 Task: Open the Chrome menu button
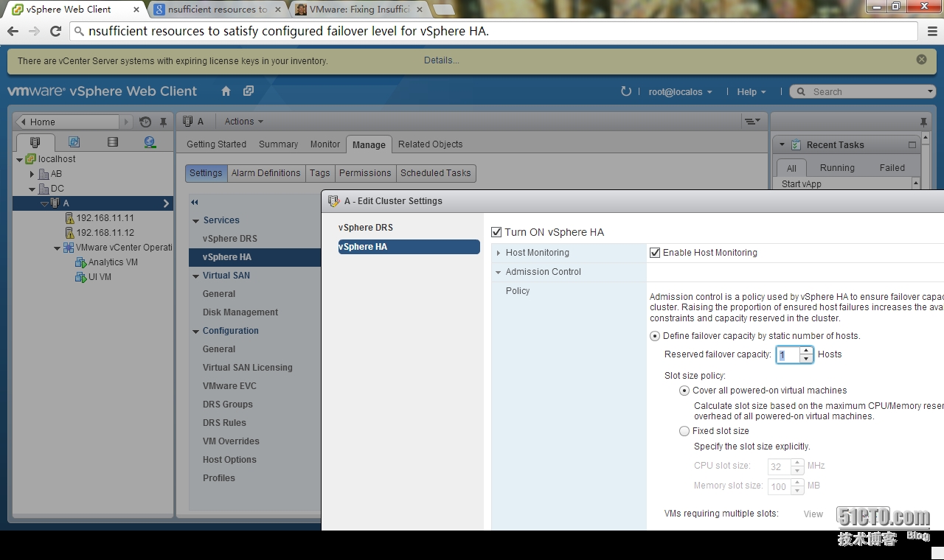[932, 31]
